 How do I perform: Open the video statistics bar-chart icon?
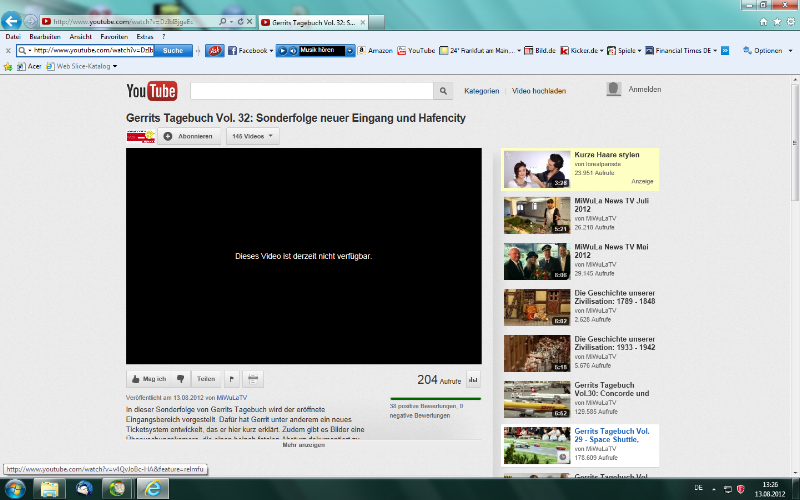pos(473,379)
